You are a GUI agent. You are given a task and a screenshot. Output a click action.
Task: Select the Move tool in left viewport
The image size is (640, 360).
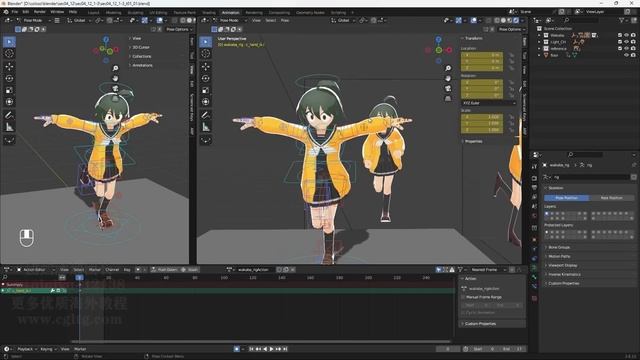point(9,66)
